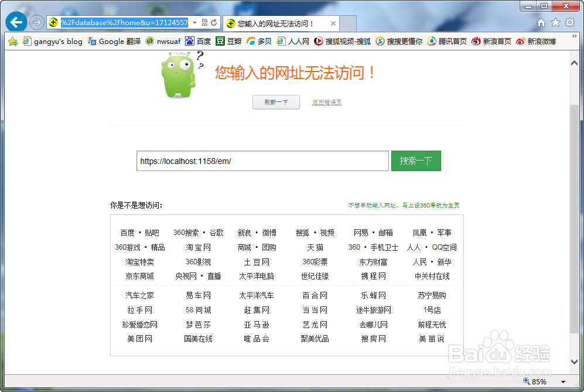
Task: Open the 手机卫士 link
Action: (384, 247)
